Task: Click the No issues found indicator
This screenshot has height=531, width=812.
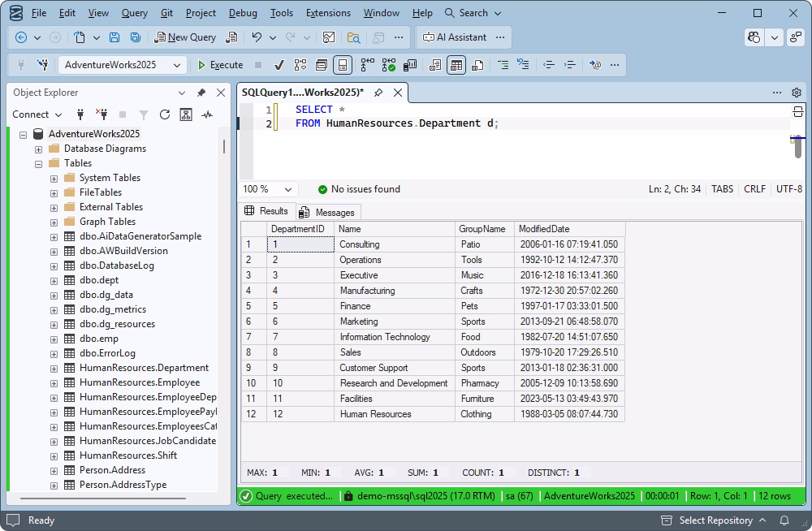Action: tap(359, 189)
